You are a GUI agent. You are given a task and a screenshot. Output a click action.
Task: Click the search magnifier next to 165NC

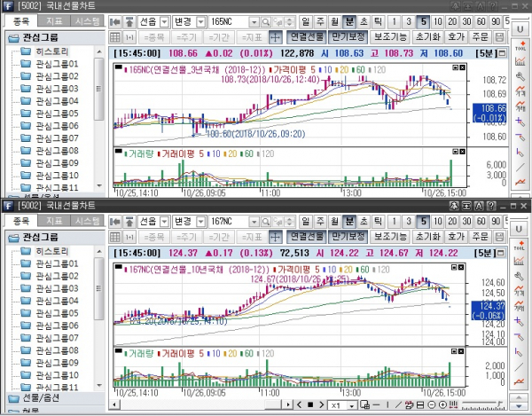point(270,20)
